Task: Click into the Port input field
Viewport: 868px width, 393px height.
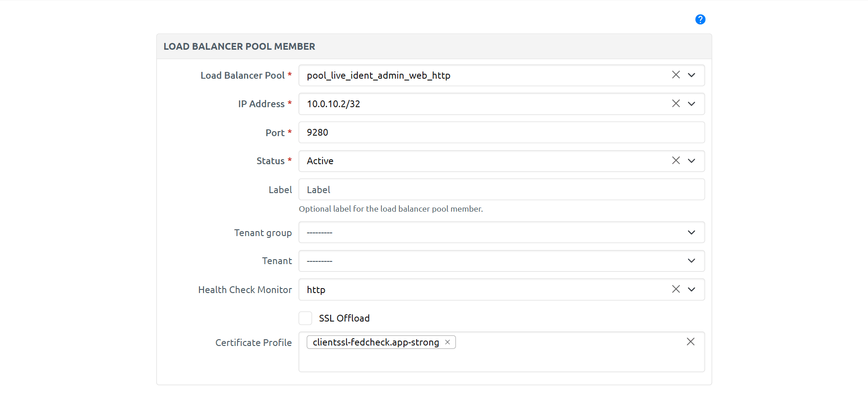Action: [501, 133]
